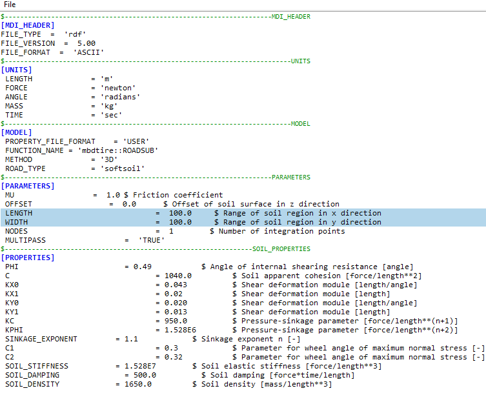The image size is (486, 395).
Task: Open the File menu
Action: coord(10,4)
